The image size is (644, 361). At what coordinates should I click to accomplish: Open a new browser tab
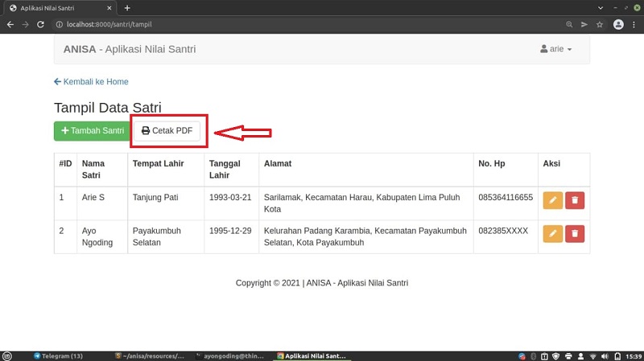(x=127, y=8)
